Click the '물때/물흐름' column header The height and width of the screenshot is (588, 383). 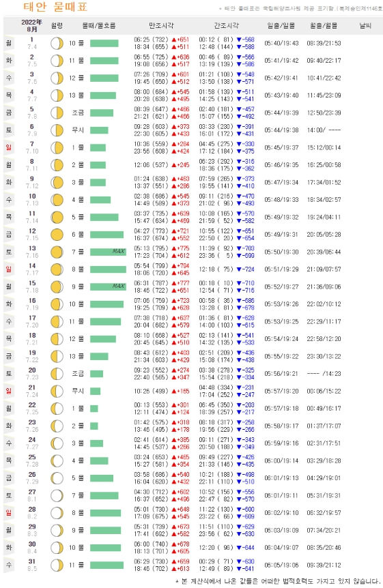(99, 25)
